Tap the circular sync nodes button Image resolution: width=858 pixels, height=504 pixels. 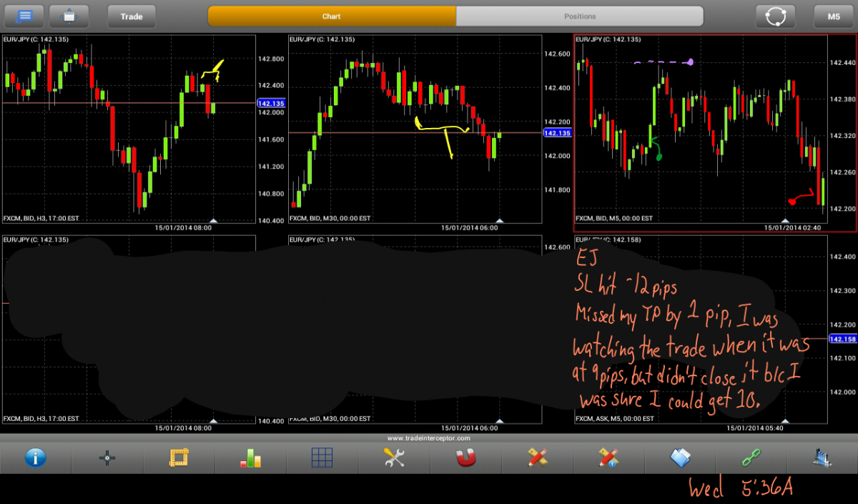point(776,16)
